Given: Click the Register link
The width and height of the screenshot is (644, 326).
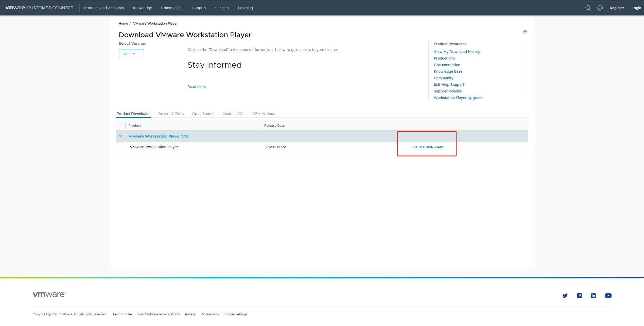Looking at the screenshot, I should point(617,8).
